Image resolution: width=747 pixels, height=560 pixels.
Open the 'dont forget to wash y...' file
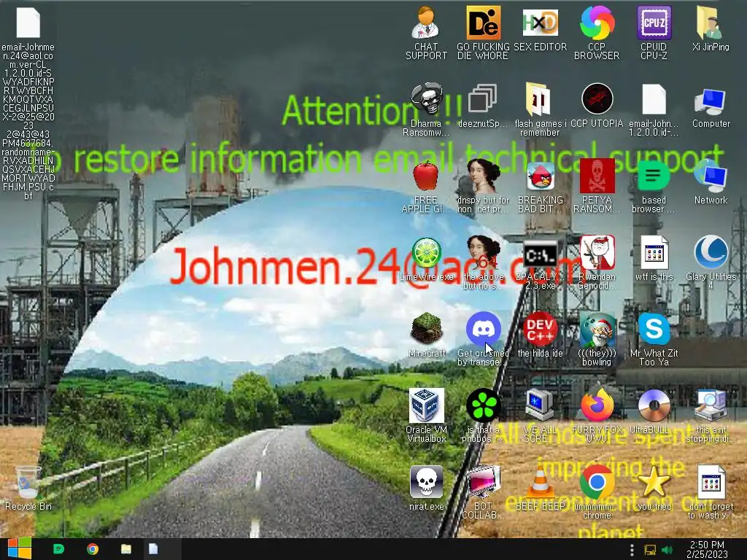click(x=711, y=494)
